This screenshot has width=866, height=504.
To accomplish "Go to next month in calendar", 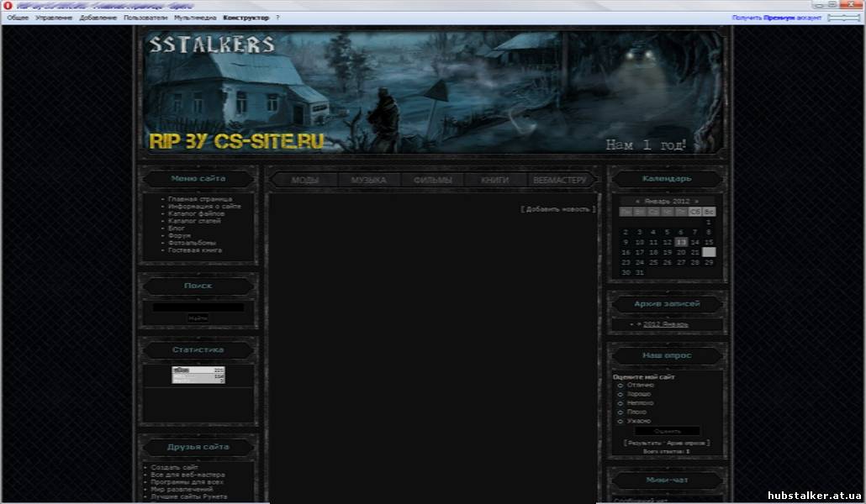I will point(696,202).
